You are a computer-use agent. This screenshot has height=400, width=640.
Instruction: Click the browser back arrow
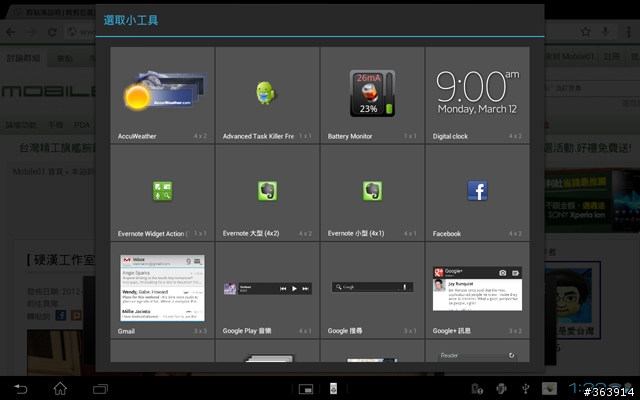click(x=11, y=32)
